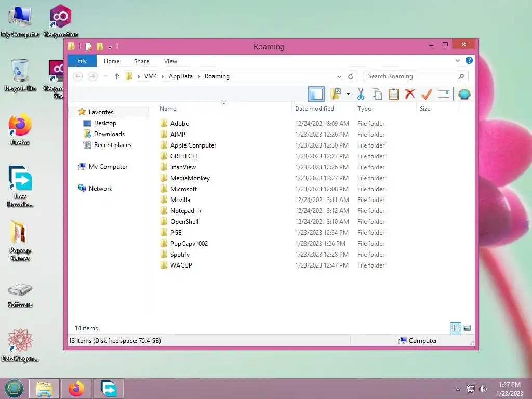This screenshot has height=399, width=532.
Task: Select Recent places in the navigation pane
Action: coord(112,144)
